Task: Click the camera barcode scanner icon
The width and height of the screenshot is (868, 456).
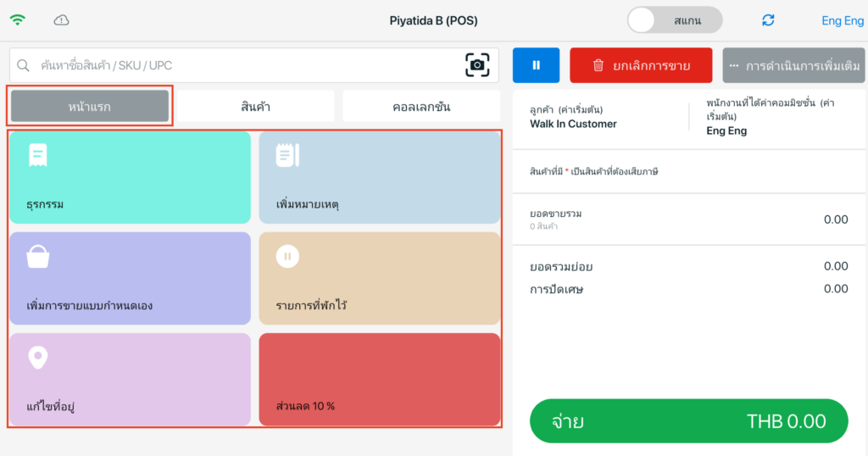Action: pos(477,65)
